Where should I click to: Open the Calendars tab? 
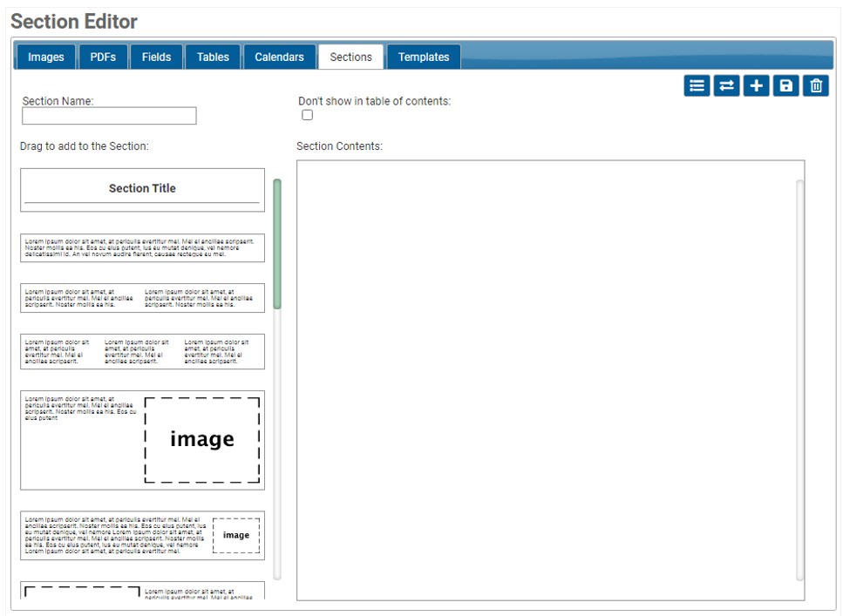tap(279, 56)
